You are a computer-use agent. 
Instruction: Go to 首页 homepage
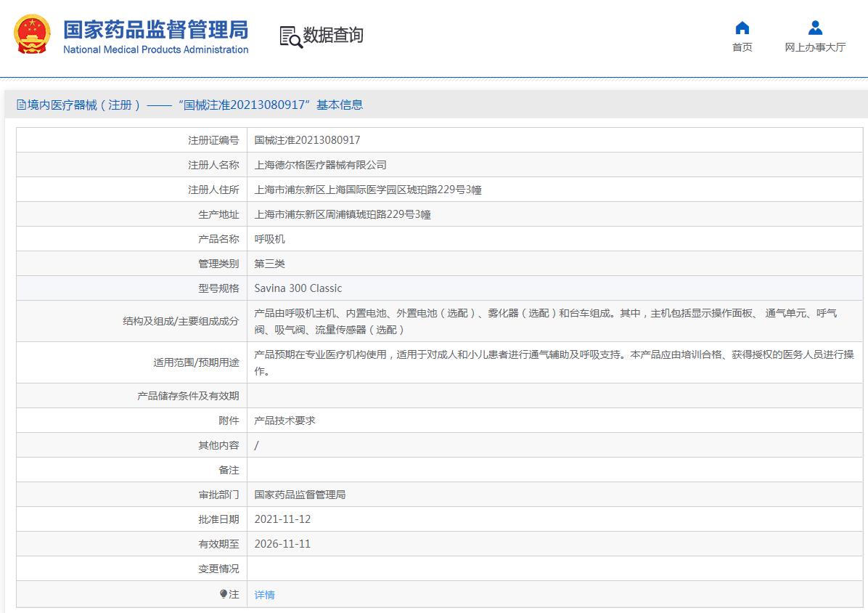click(742, 45)
